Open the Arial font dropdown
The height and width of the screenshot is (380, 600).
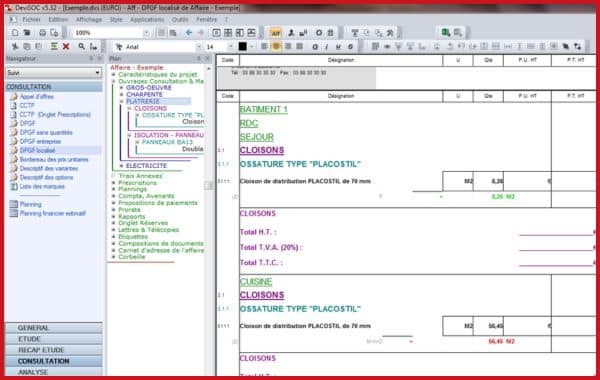tap(199, 47)
